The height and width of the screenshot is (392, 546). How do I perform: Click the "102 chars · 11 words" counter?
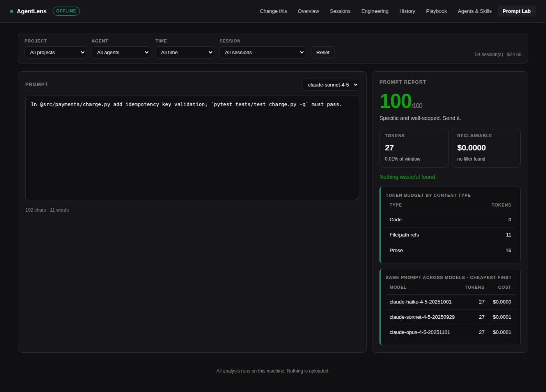click(x=47, y=210)
